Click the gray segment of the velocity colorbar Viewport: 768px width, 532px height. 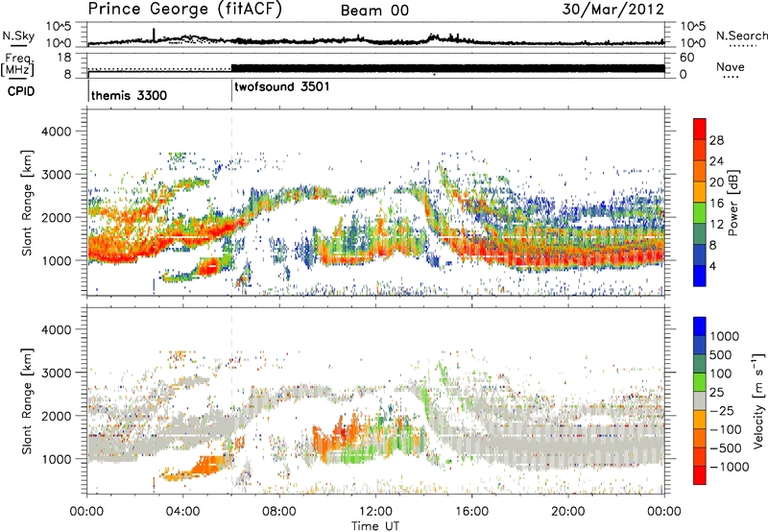(700, 400)
